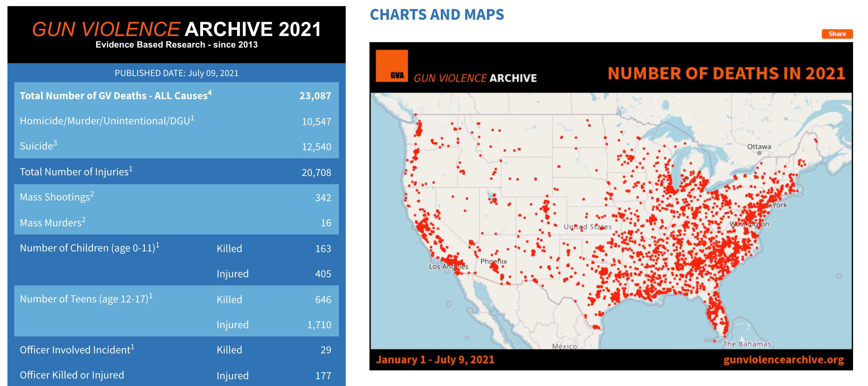Click Evidence Based Research since 2013 subtitle

coord(177,45)
